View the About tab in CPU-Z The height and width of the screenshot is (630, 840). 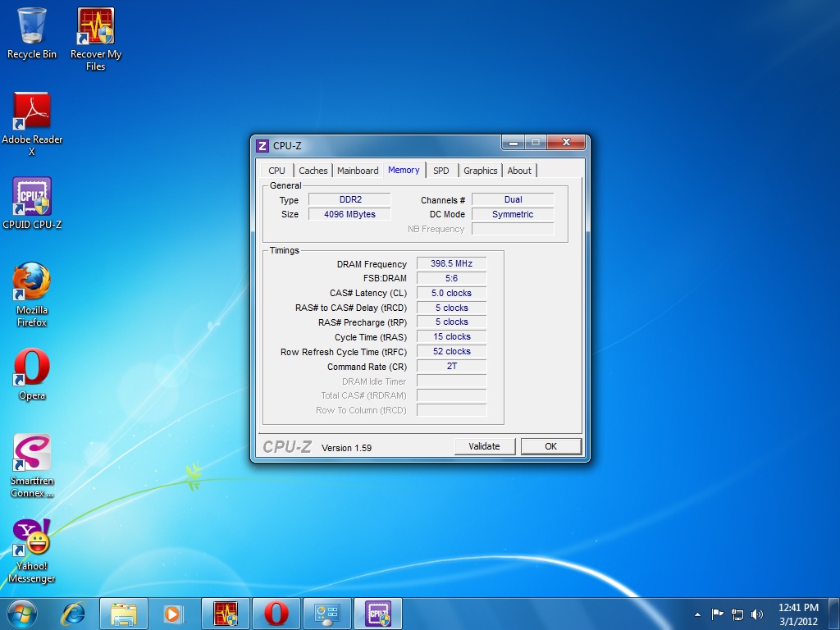click(519, 171)
